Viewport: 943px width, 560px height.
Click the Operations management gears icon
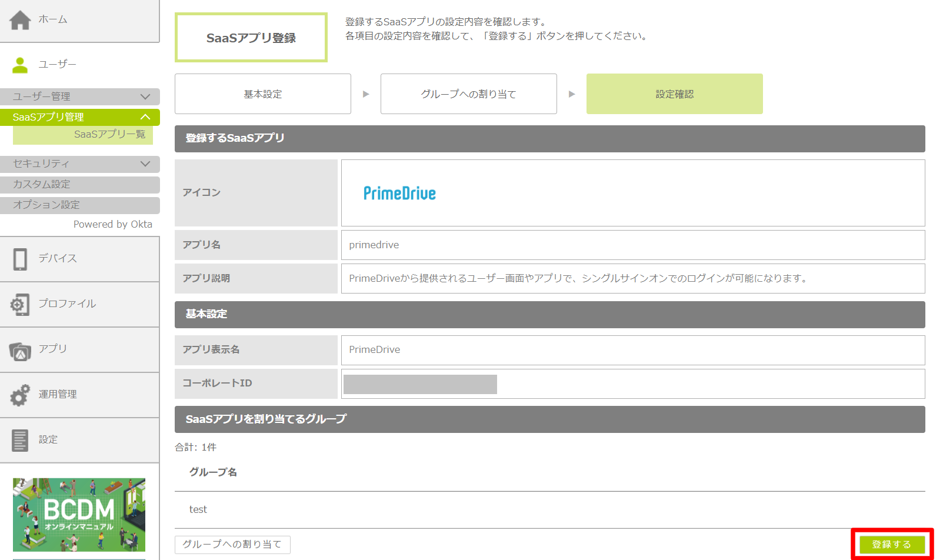(20, 395)
